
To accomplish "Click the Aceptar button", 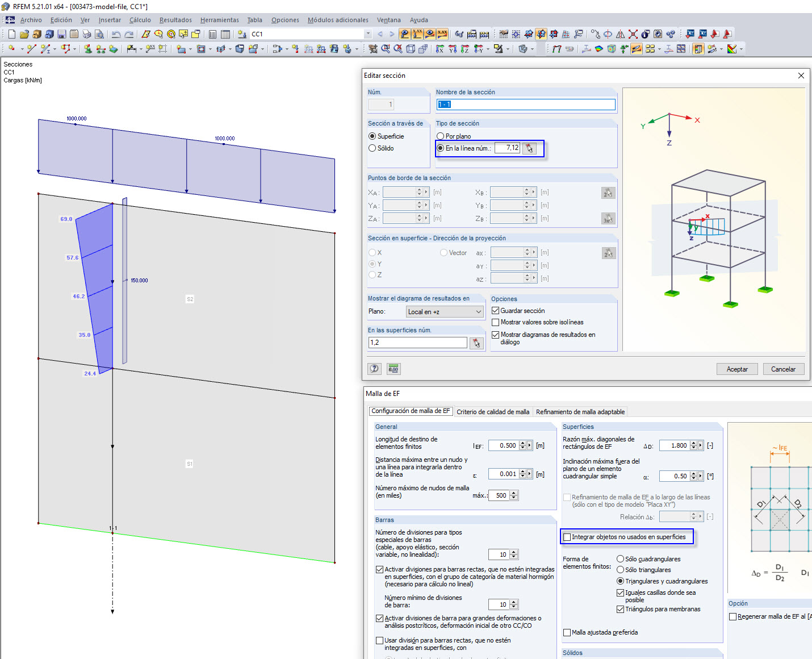I will [x=737, y=369].
